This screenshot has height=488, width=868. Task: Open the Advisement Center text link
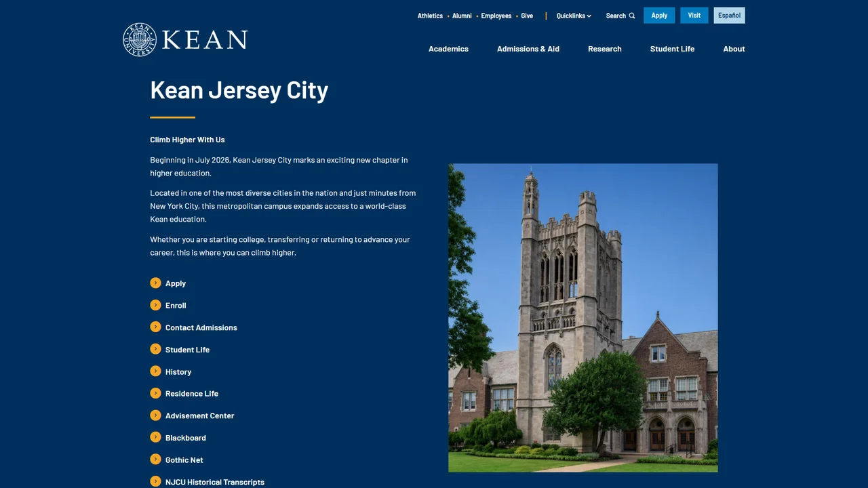199,416
